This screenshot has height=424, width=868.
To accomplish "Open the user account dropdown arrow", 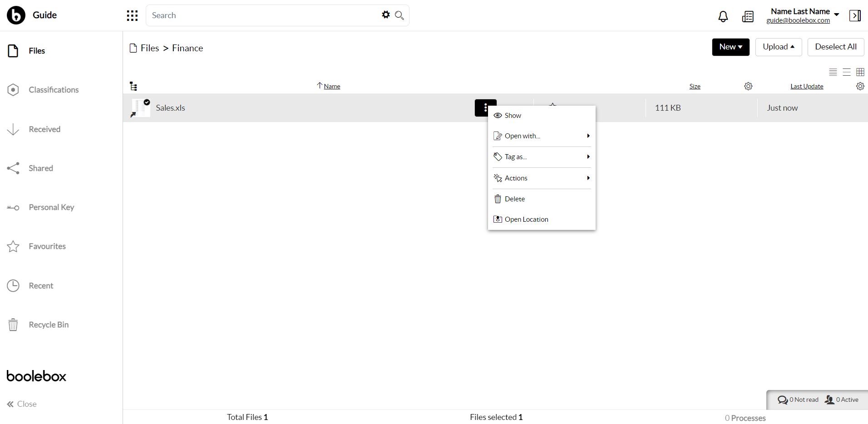I will coord(837,15).
